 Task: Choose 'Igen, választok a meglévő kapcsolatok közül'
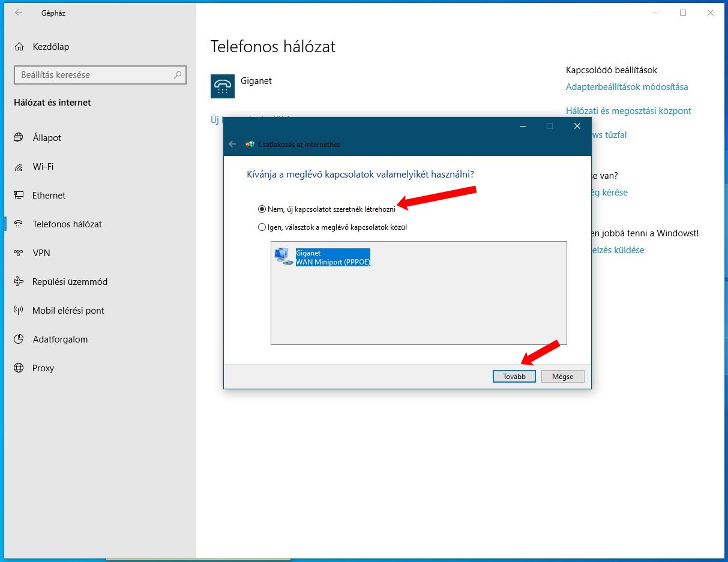262,227
